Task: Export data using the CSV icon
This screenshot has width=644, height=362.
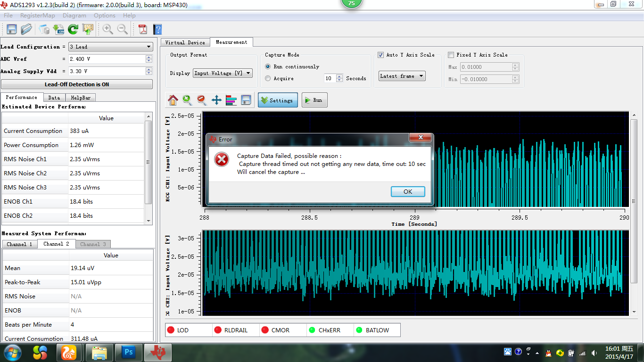Action: point(59,29)
